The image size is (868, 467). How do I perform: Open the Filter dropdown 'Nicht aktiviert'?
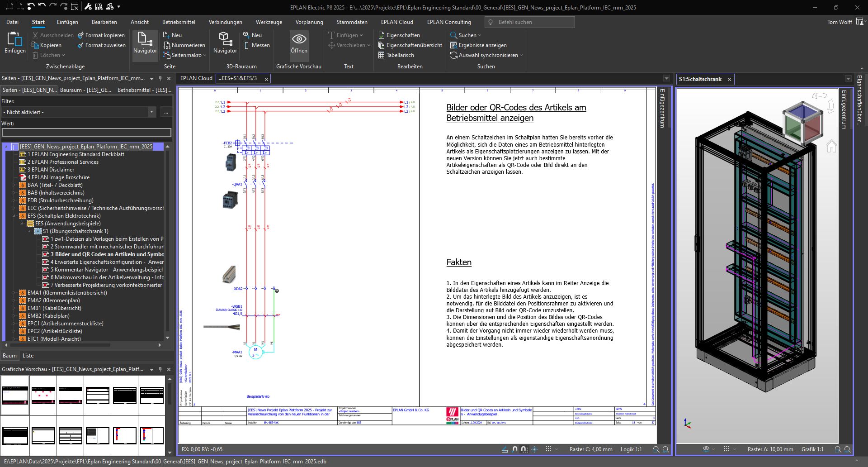click(x=151, y=112)
